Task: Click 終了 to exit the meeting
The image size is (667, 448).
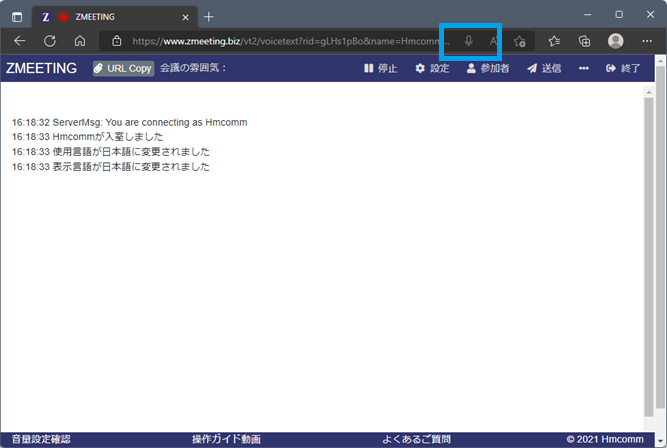Action: [623, 69]
